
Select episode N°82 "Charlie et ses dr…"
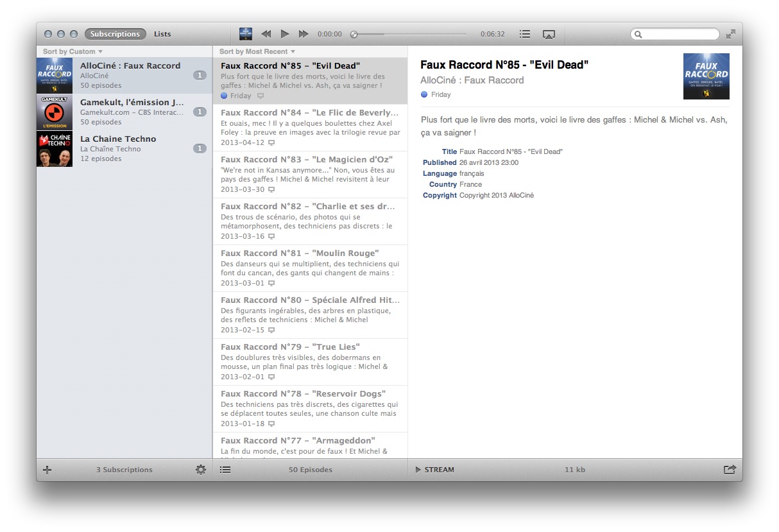[x=311, y=221]
